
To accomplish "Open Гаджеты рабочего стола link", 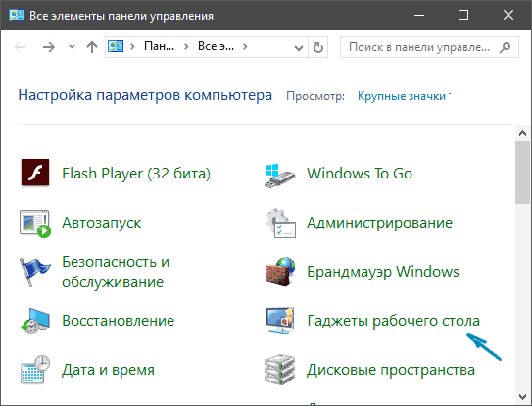I will tap(394, 321).
